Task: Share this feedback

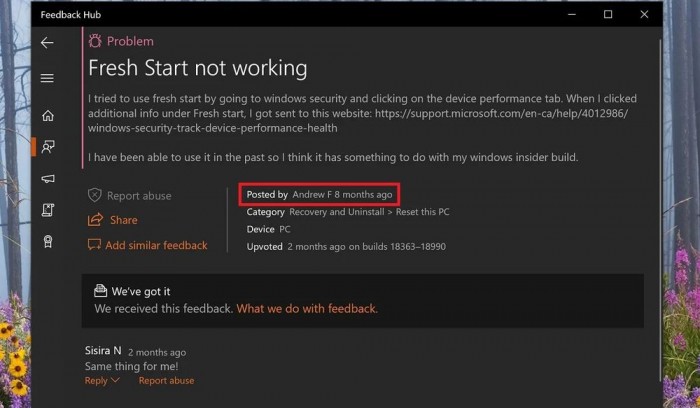Action: (x=124, y=220)
